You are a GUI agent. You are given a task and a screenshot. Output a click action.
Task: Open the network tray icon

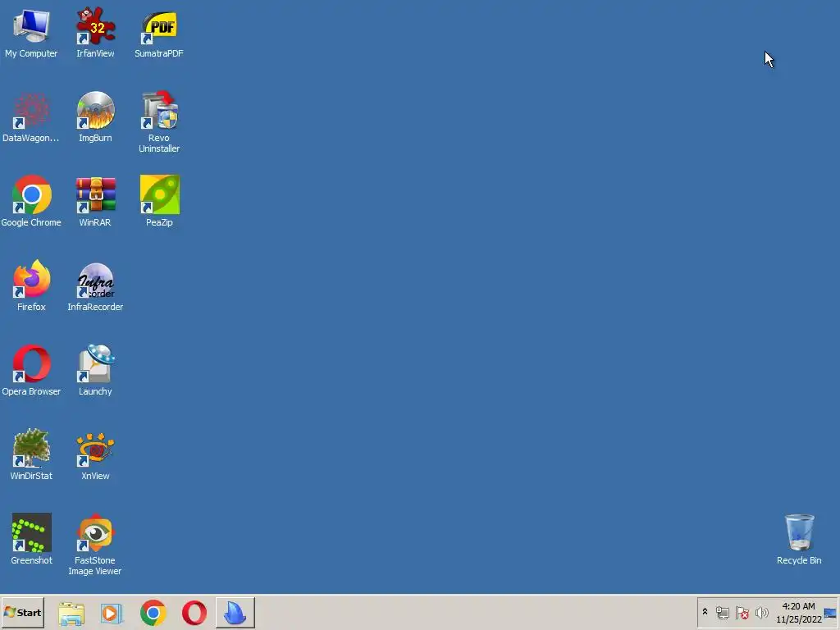[723, 612]
